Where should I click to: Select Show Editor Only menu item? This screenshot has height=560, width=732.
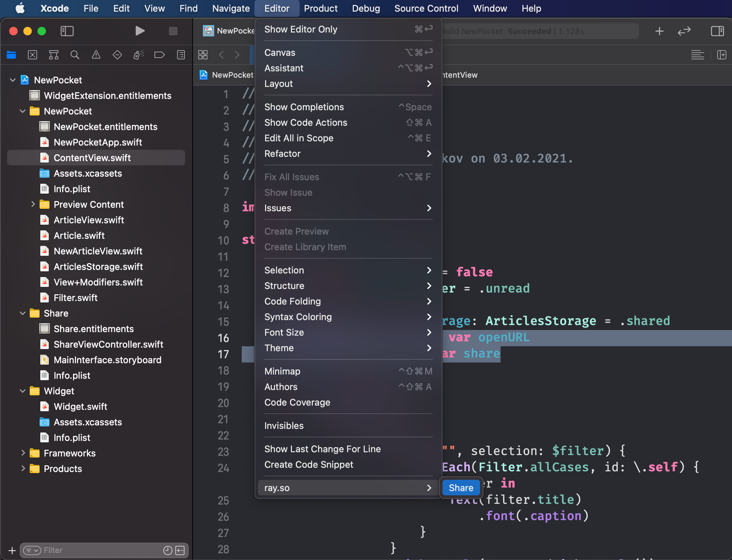point(302,29)
